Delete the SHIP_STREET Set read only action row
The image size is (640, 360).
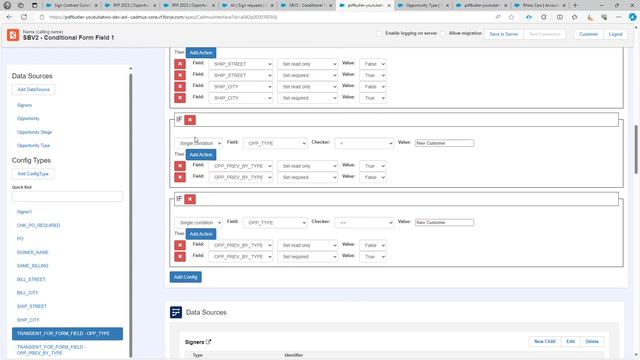coord(180,64)
